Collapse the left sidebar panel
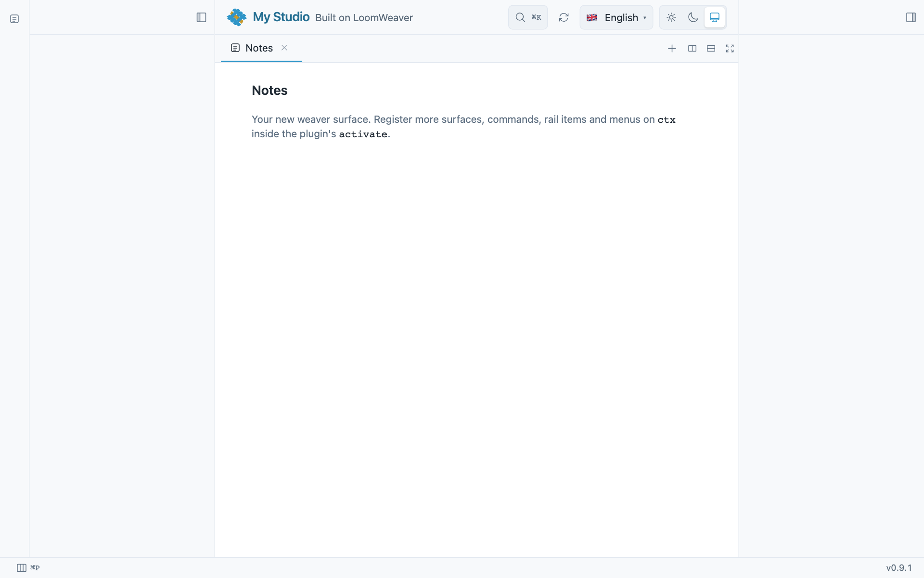The height and width of the screenshot is (578, 924). tap(202, 17)
